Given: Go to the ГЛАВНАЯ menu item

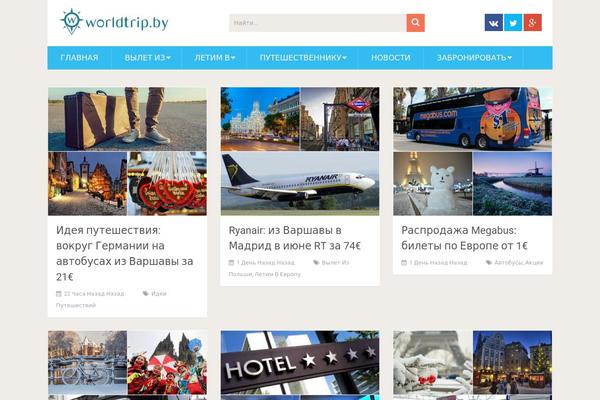Looking at the screenshot, I should tap(79, 58).
